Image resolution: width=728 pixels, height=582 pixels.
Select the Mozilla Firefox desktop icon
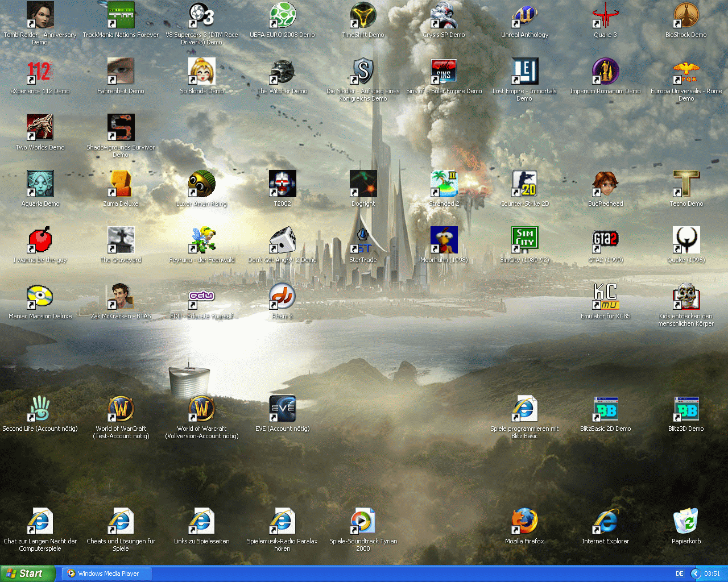(524, 522)
